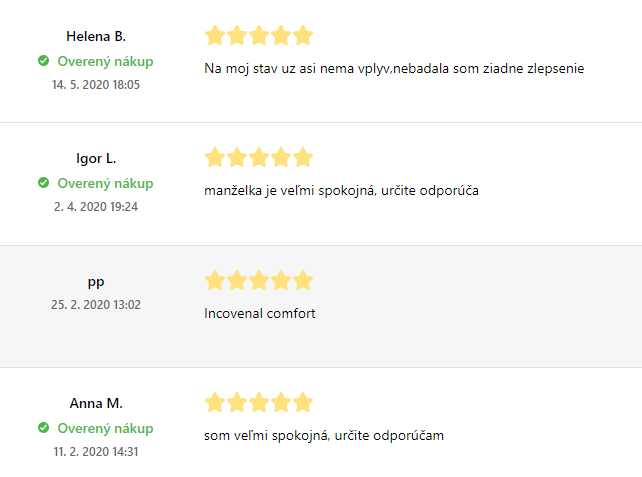Click reviewer name Anna M.
Image resolution: width=642 pixels, height=477 pixels.
point(96,403)
